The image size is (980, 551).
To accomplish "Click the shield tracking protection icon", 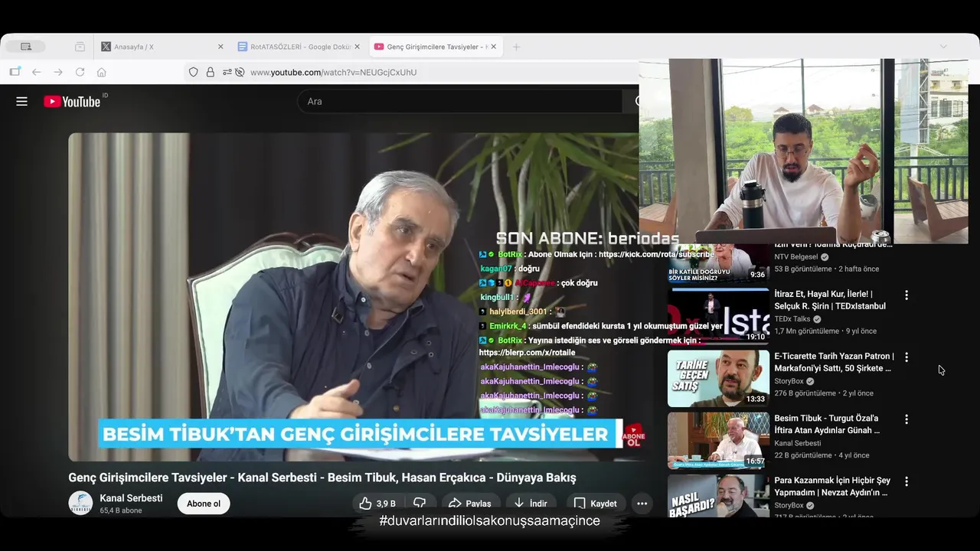I will pos(193,72).
